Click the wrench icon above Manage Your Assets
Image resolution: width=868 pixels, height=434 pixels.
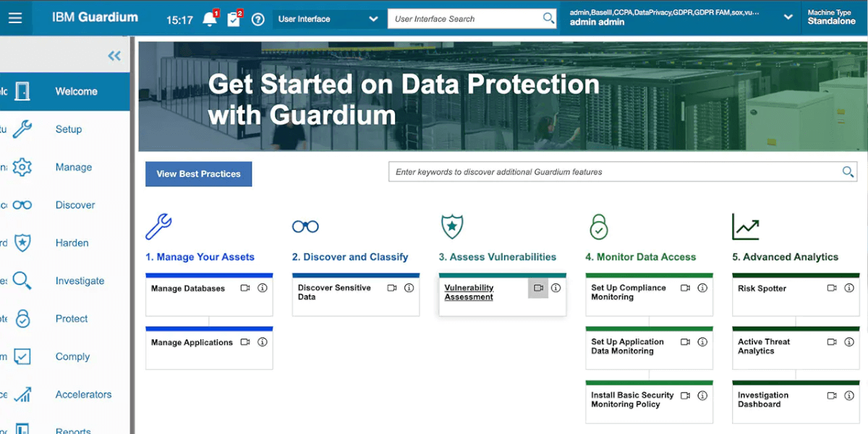159,226
